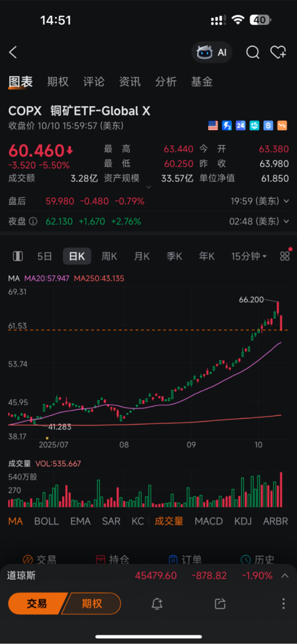Open the AI assistant robot button
The width and height of the screenshot is (297, 644).
[x=212, y=52]
